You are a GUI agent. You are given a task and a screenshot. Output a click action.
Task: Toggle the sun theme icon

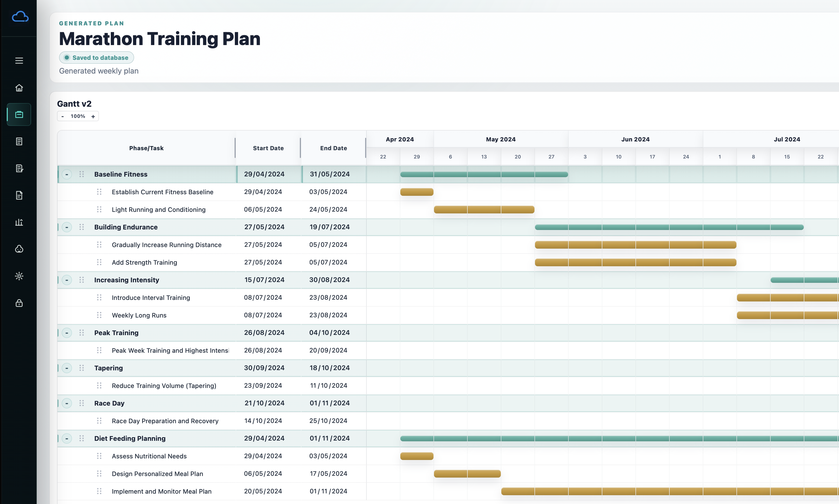click(x=19, y=276)
